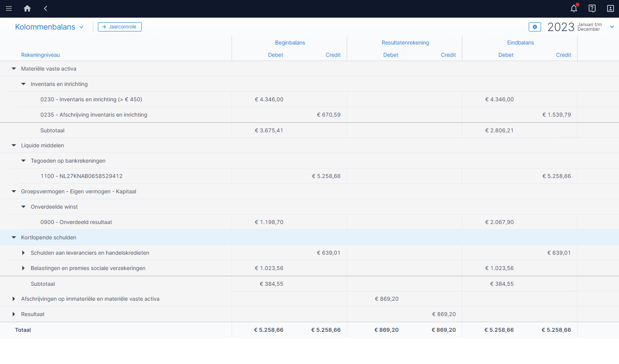Screen dimensions: 619x364
Task: Click the Resultatenrekening header
Action: coord(405,43)
